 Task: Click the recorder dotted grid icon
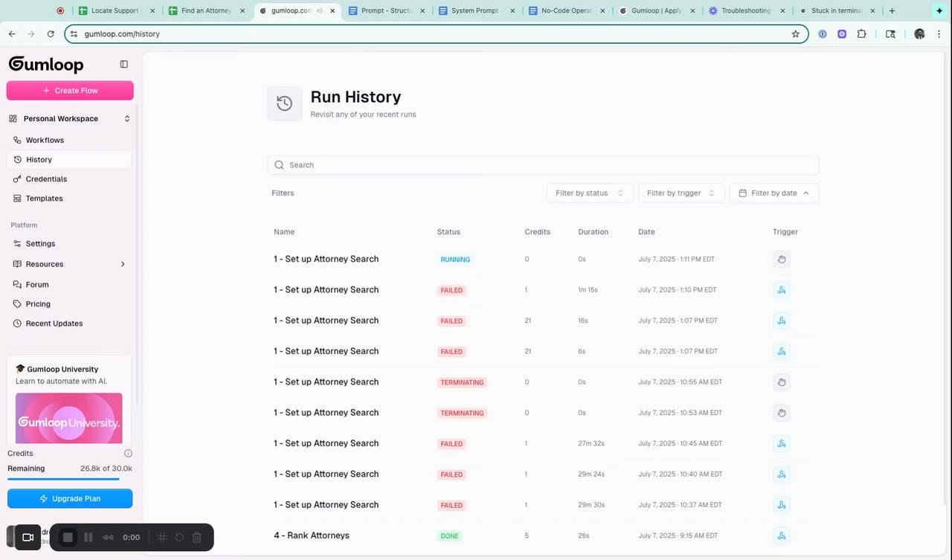pyautogui.click(x=161, y=537)
